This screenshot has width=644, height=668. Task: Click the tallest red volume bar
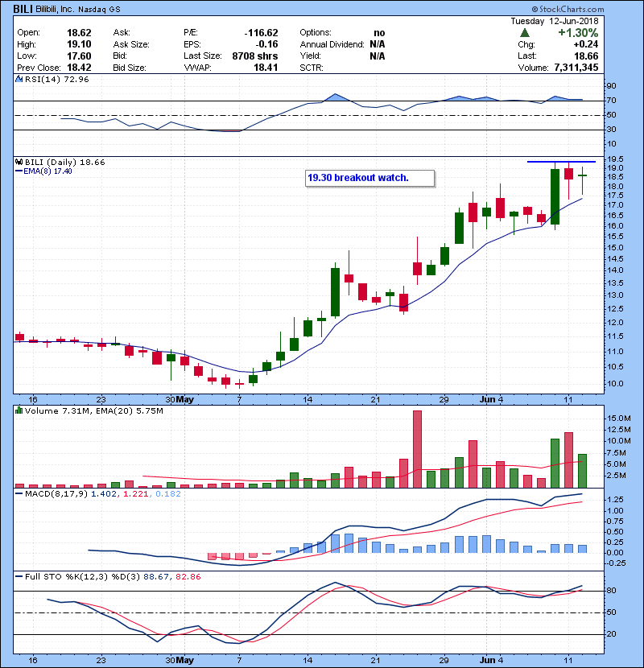(417, 449)
